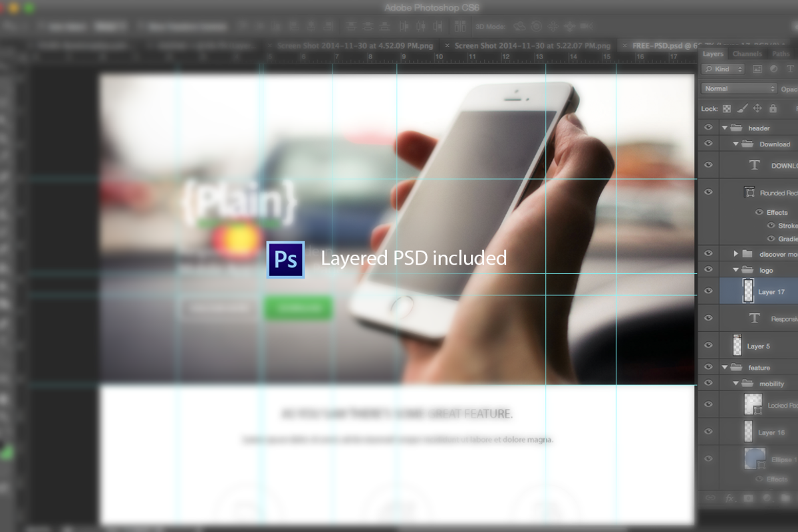798x532 pixels.
Task: Lock all padlock icon in Layers panel
Action: click(x=773, y=108)
